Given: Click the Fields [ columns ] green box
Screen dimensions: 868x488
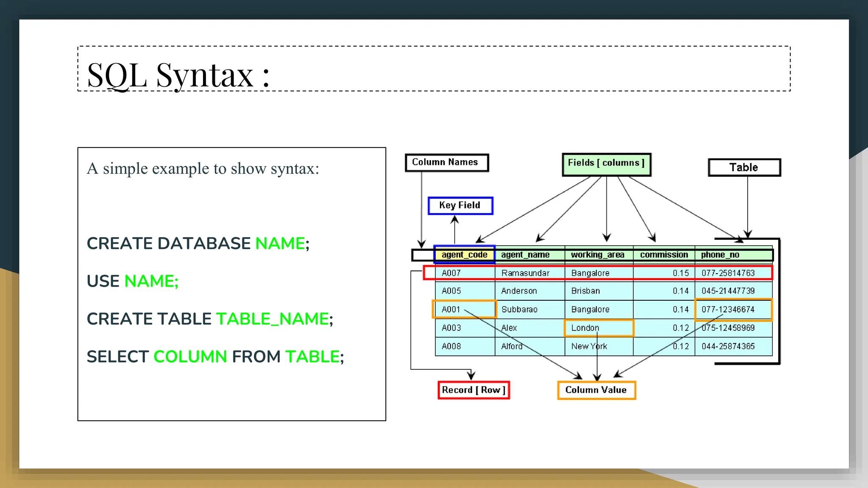Looking at the screenshot, I should click(606, 164).
